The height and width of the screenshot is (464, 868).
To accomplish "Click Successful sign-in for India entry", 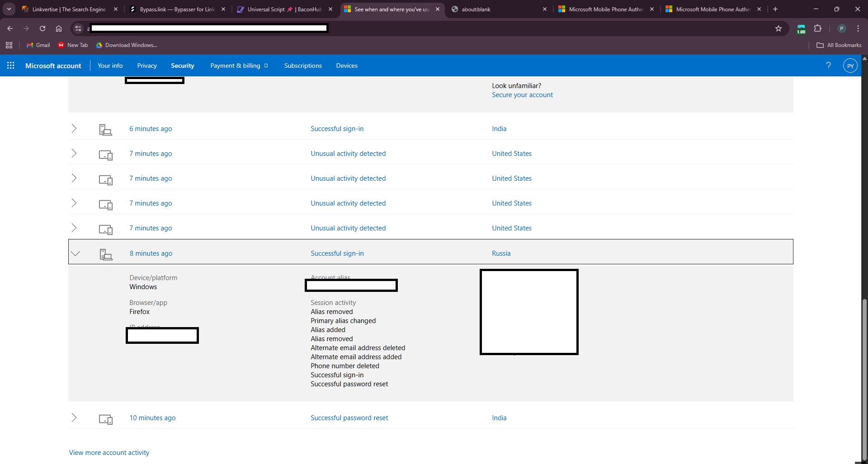I will pos(337,129).
